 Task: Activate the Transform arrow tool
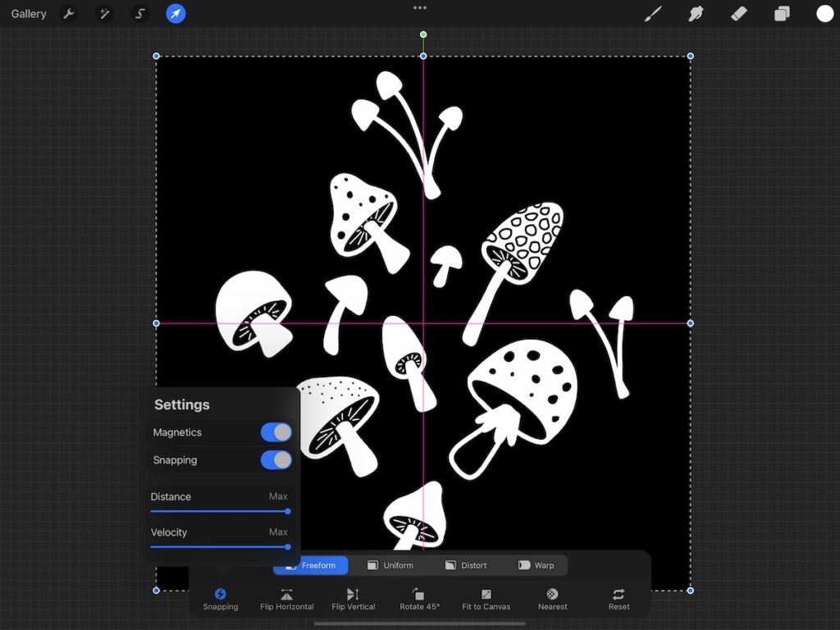pos(175,13)
